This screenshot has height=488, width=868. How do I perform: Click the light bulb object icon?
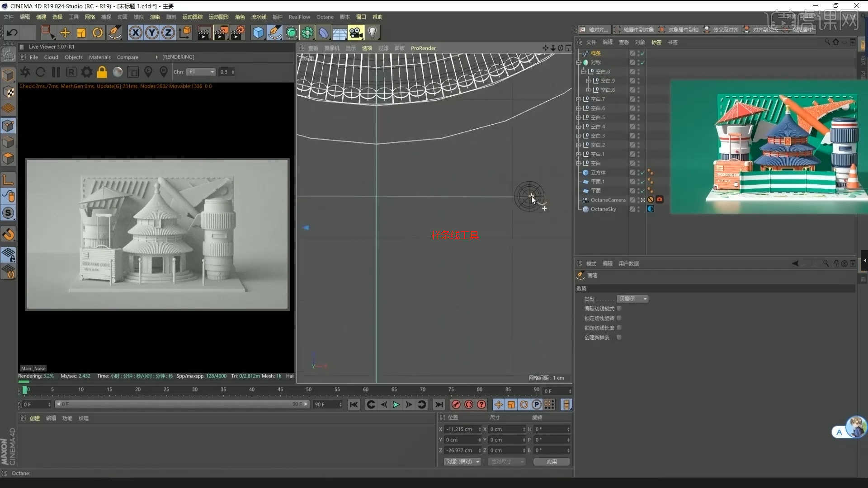point(372,33)
